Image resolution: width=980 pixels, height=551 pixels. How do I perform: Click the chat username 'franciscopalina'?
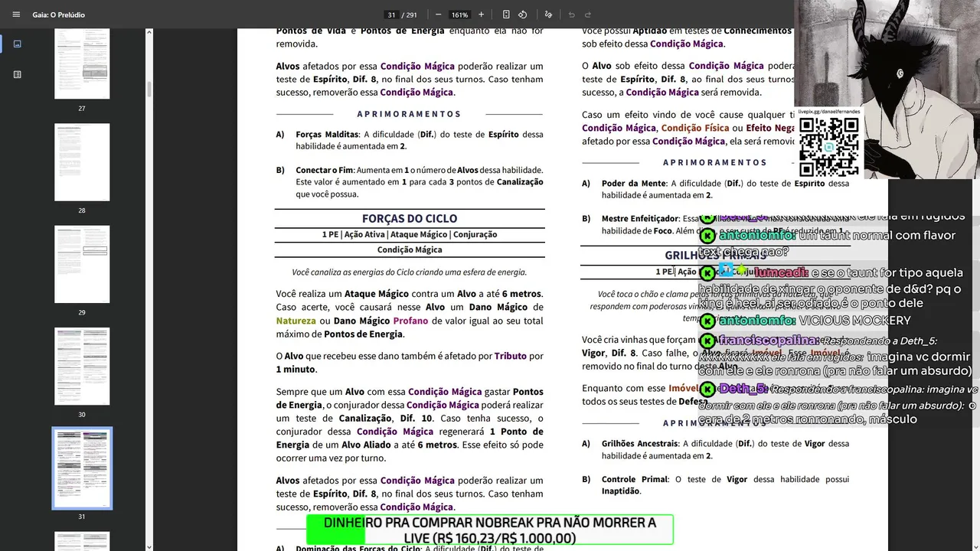coord(769,341)
